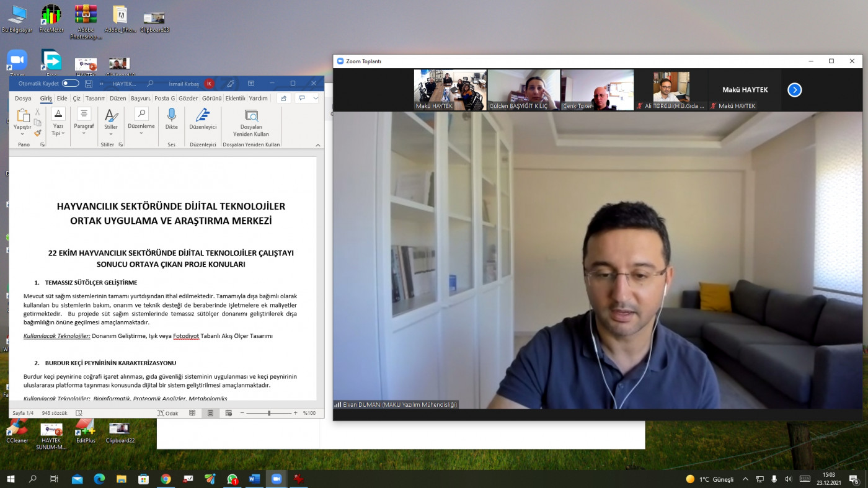868x488 pixels.
Task: Open the Pano dialog launcher
Action: pyautogui.click(x=43, y=144)
